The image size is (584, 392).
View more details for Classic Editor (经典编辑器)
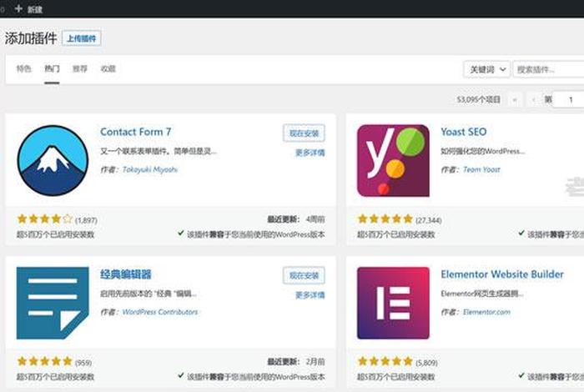pyautogui.click(x=310, y=295)
